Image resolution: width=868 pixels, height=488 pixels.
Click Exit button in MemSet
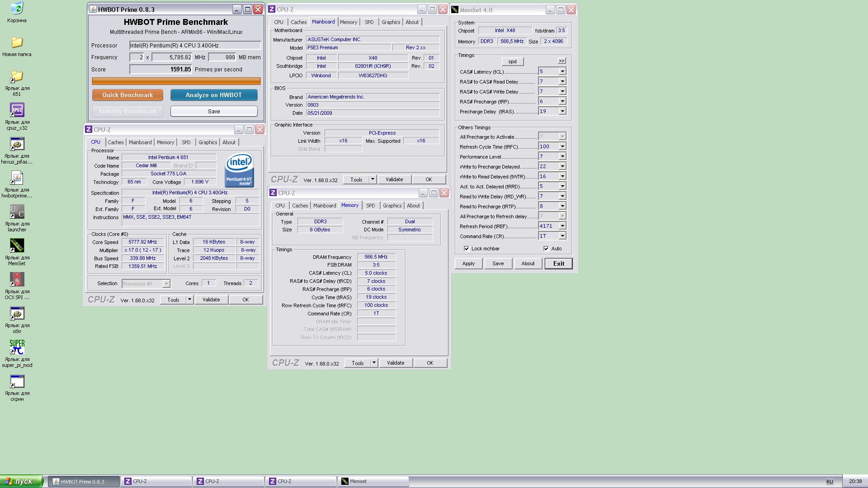559,263
